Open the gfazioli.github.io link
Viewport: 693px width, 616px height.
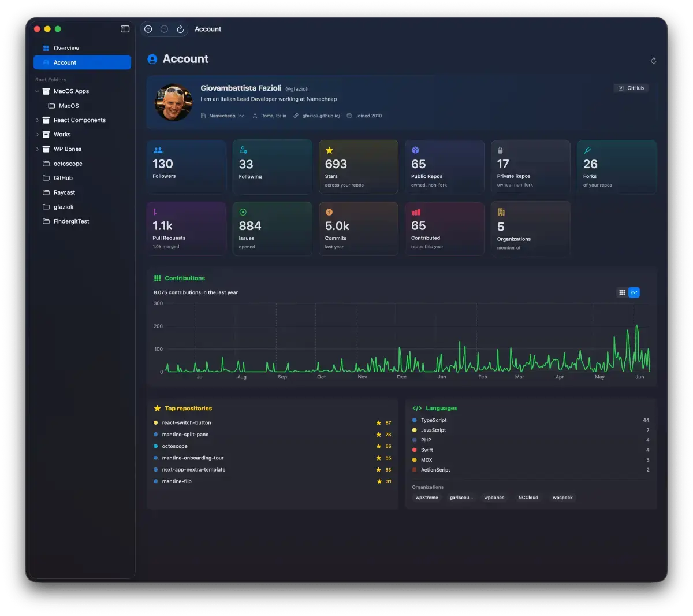pyautogui.click(x=321, y=116)
